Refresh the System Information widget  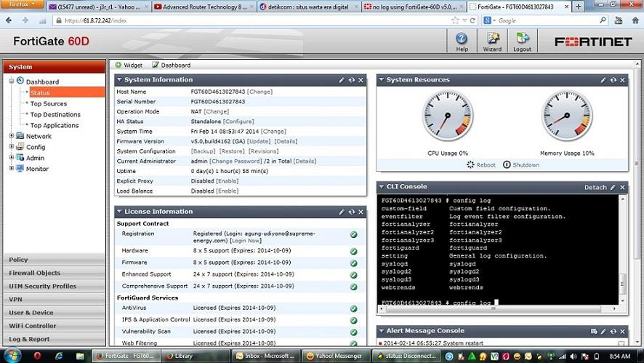352,80
